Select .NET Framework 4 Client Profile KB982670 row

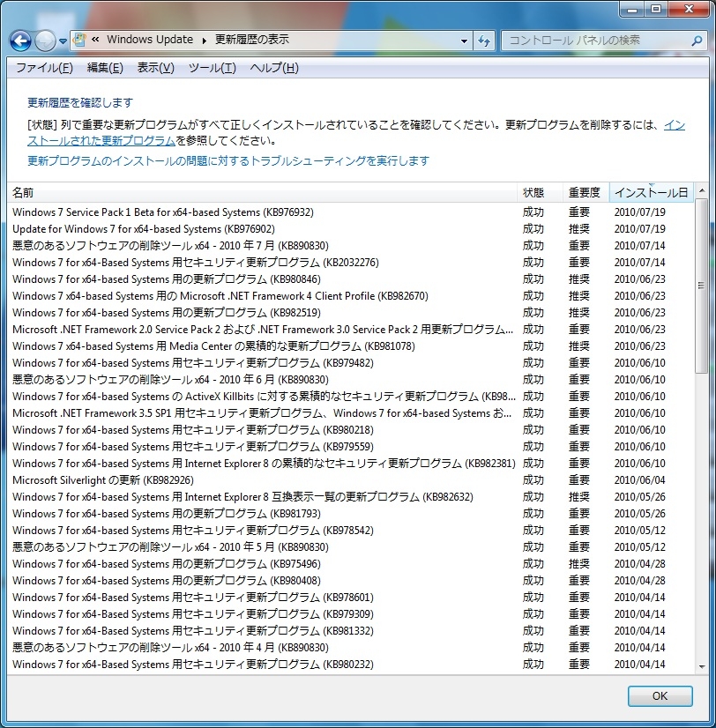point(351,296)
